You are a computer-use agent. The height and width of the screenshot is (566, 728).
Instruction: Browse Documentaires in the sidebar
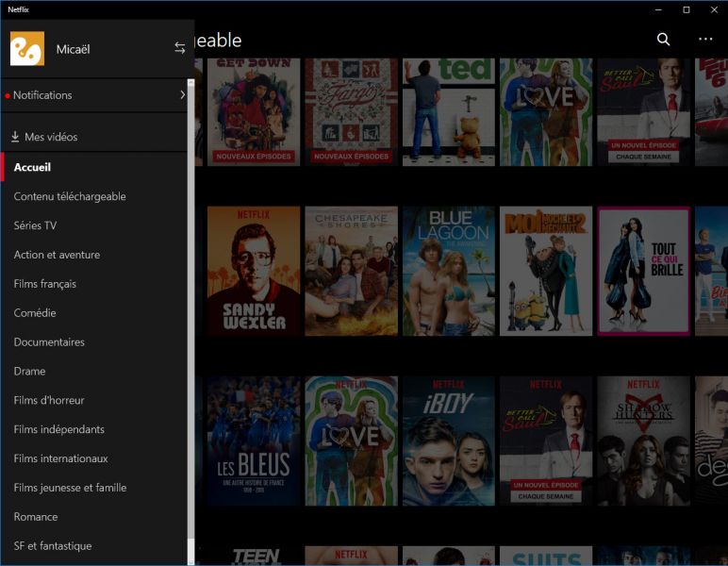pyautogui.click(x=49, y=342)
